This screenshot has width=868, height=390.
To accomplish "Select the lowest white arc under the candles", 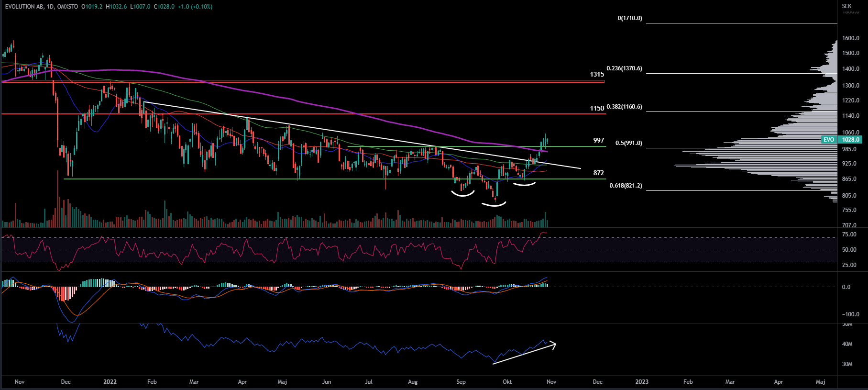I will [x=494, y=205].
